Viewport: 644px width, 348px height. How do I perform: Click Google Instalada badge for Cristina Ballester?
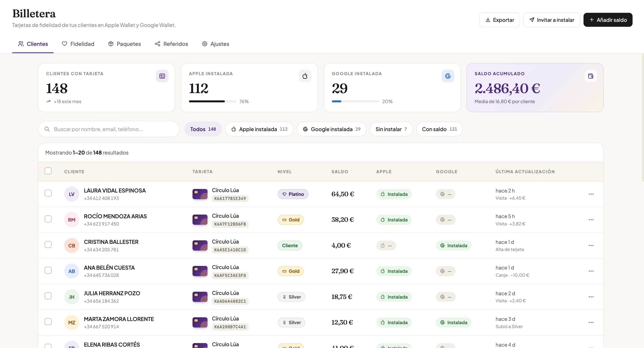coord(453,245)
